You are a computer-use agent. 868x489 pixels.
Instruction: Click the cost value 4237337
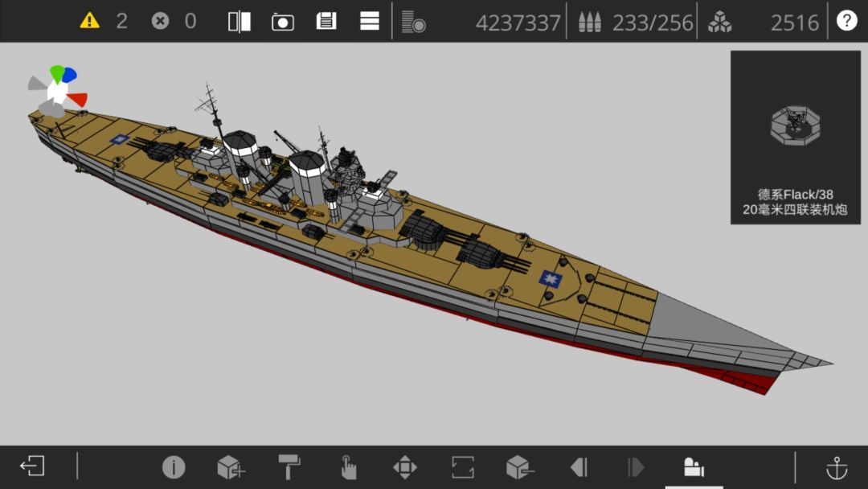click(x=518, y=23)
